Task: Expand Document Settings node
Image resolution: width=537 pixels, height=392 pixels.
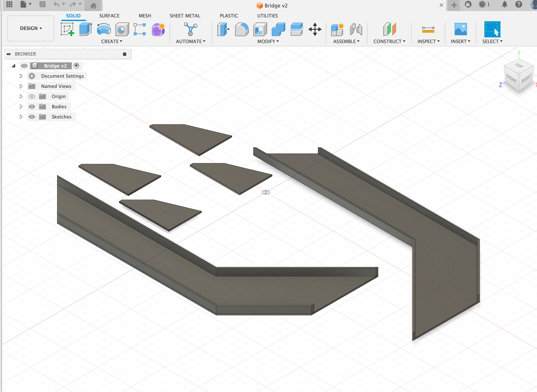Action: click(21, 76)
